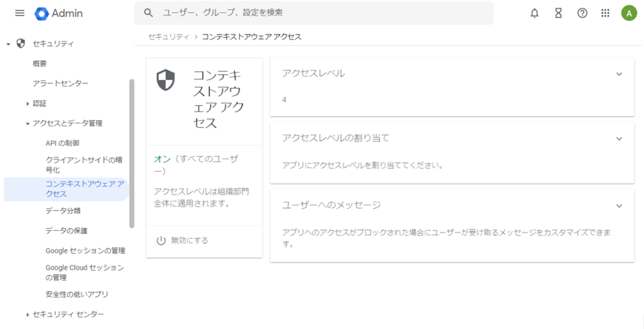Click the セキュリティ breadcrumb link
The image size is (644, 329).
168,36
